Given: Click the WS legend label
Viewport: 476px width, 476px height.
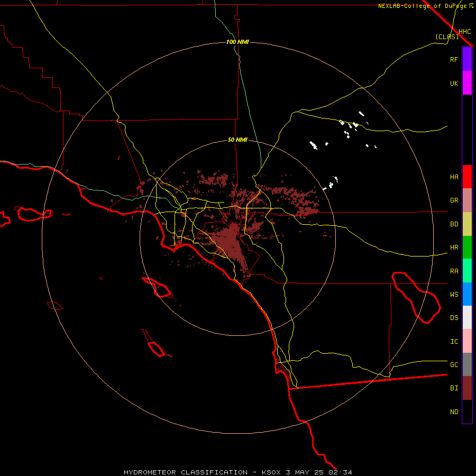Looking at the screenshot, I should (454, 295).
